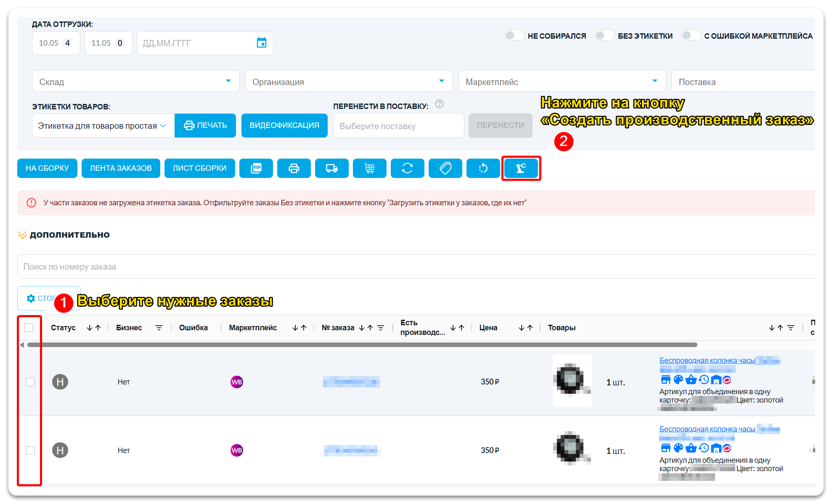Click the H status badge in first row
The image size is (832, 504).
(x=60, y=382)
